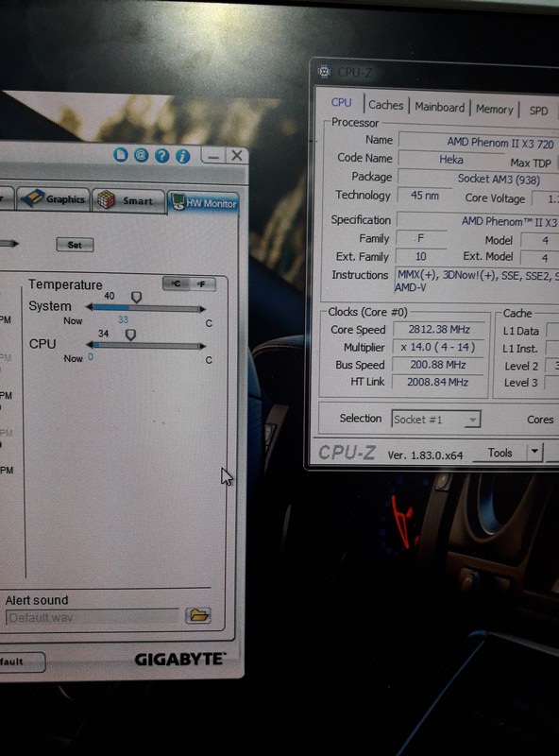
Task: Click the Ext. Family value '10'
Action: (x=421, y=256)
